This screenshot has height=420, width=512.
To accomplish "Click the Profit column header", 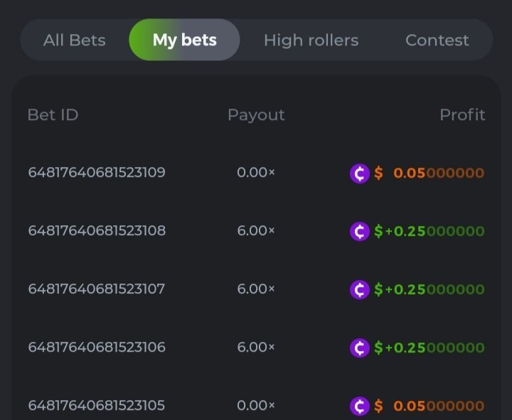I will coord(462,114).
